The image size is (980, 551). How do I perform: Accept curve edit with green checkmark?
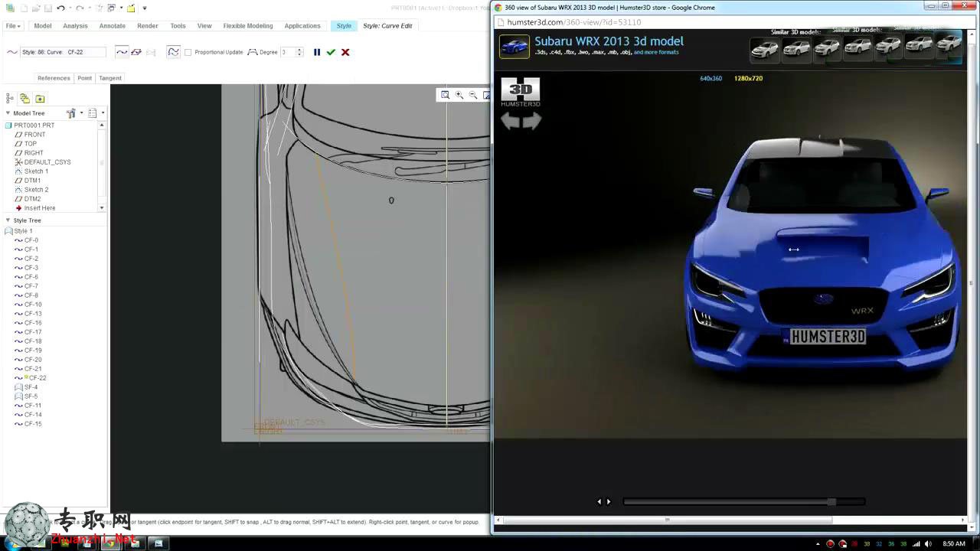coord(331,52)
